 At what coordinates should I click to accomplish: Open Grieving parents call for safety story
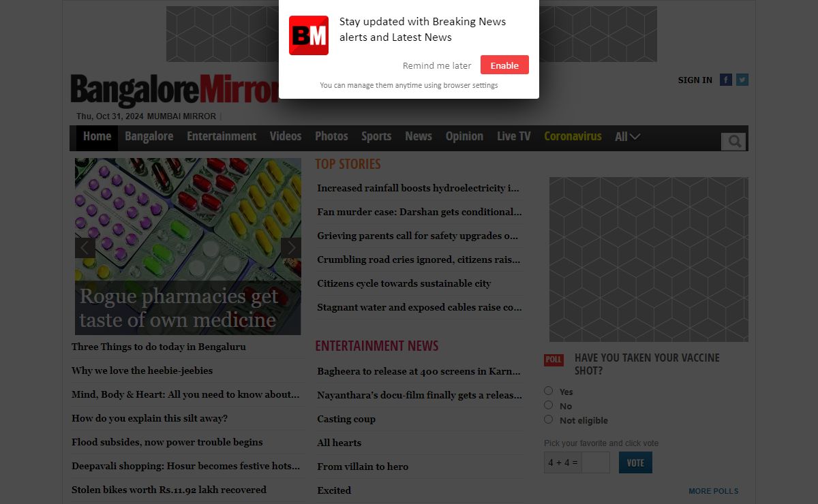[418, 236]
